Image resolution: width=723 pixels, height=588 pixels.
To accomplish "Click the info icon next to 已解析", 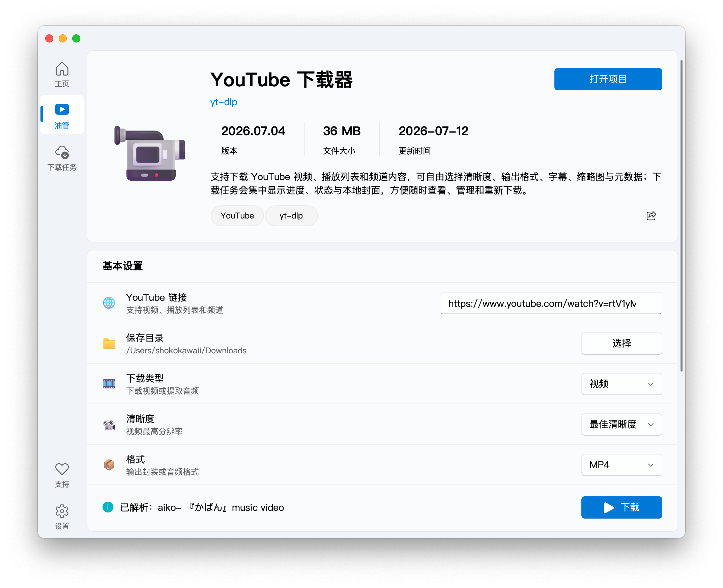I will click(108, 507).
